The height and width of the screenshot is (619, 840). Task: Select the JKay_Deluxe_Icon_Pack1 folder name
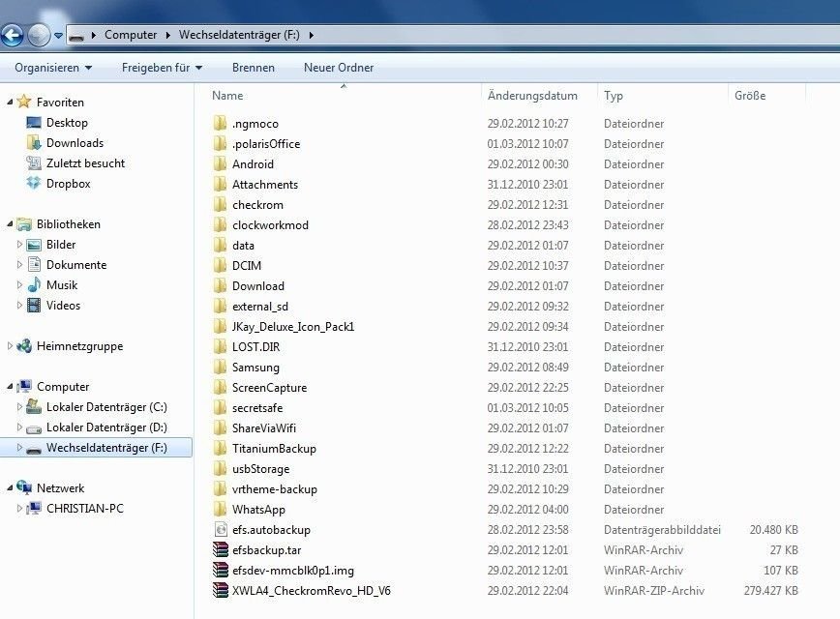pos(293,327)
